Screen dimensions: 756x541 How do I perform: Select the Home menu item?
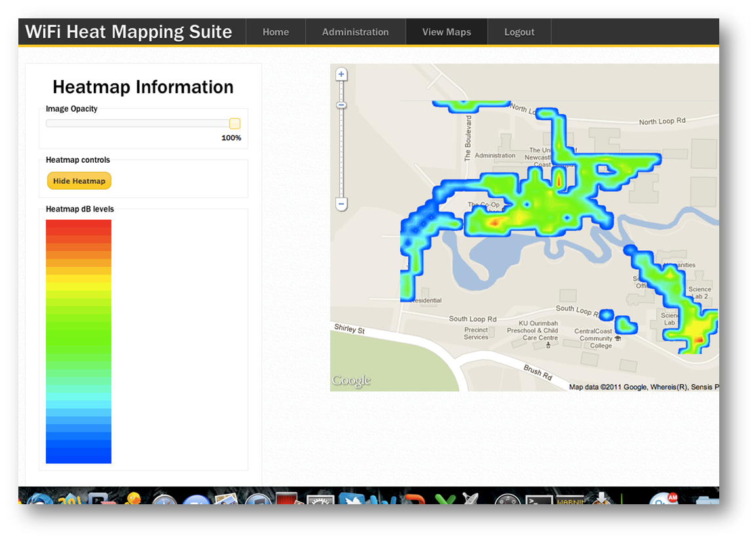coord(276,32)
